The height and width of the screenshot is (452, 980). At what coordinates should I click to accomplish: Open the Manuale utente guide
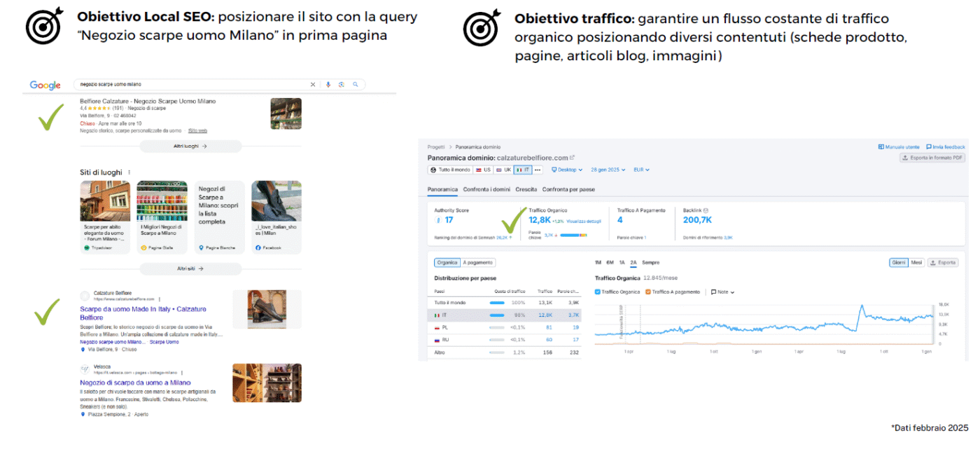pos(899,147)
